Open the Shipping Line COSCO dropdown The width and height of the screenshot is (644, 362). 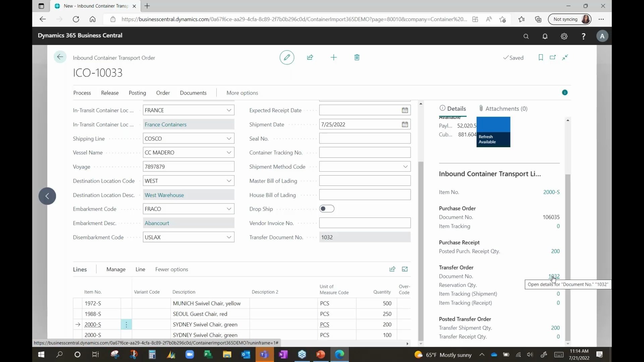coord(229,138)
